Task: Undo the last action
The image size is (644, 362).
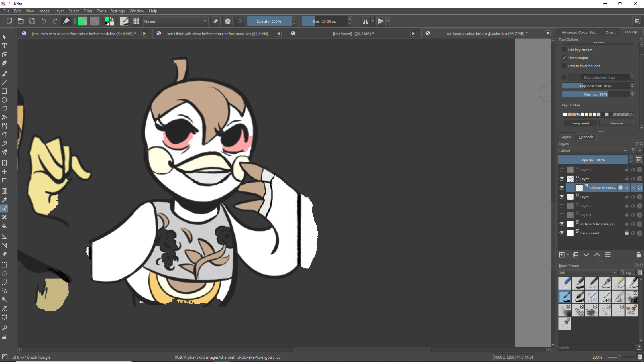Action: (44, 21)
